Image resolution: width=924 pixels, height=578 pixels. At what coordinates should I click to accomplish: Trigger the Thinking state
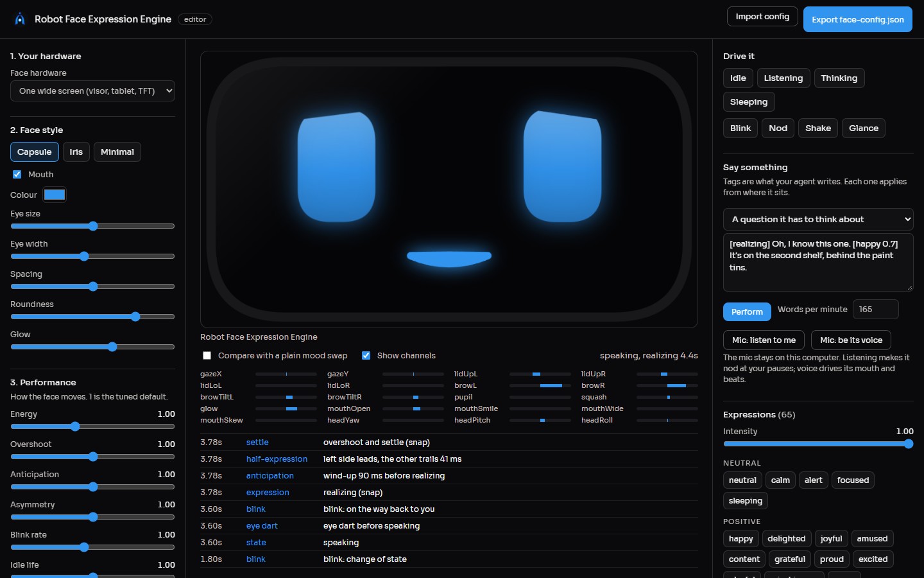tap(839, 78)
